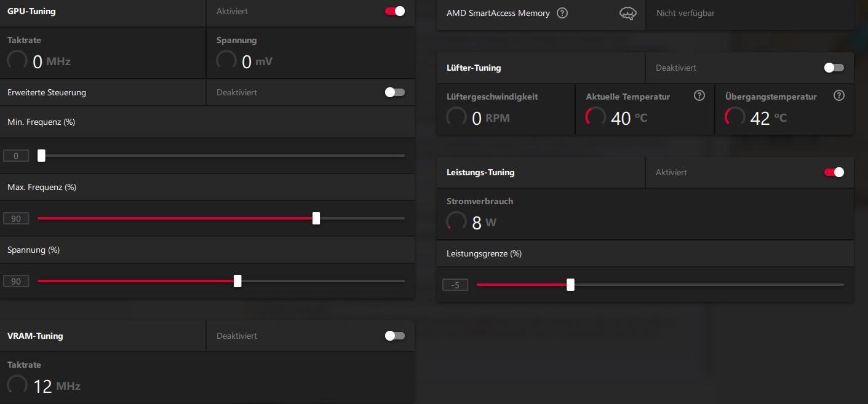868x404 pixels.
Task: Enable the Lüfter-Tuning toggle
Action: click(x=834, y=68)
